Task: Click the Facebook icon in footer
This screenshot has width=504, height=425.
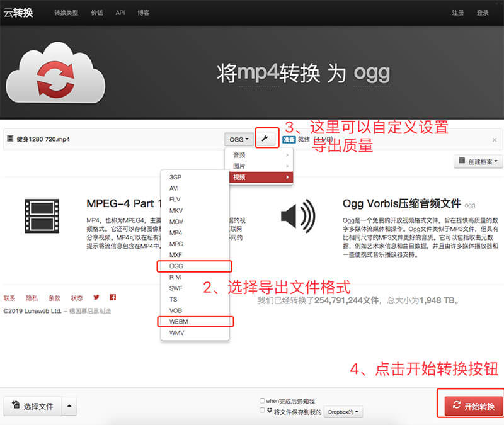Action: pos(113,297)
